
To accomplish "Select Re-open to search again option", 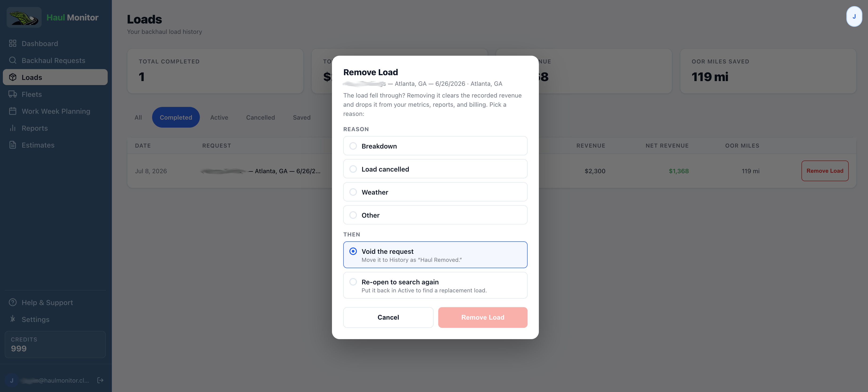I will click(x=435, y=286).
